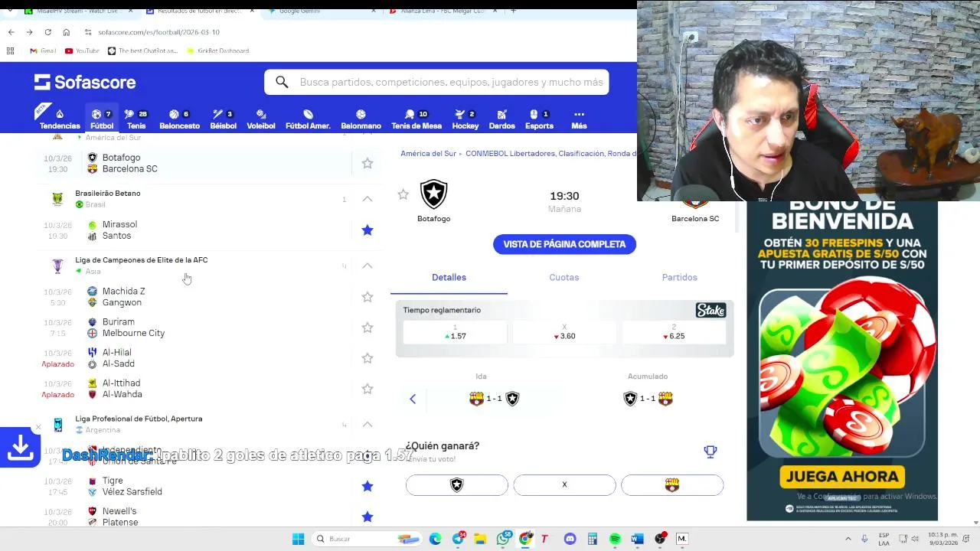
Task: Vote Barcelona SC to win
Action: coord(672,484)
